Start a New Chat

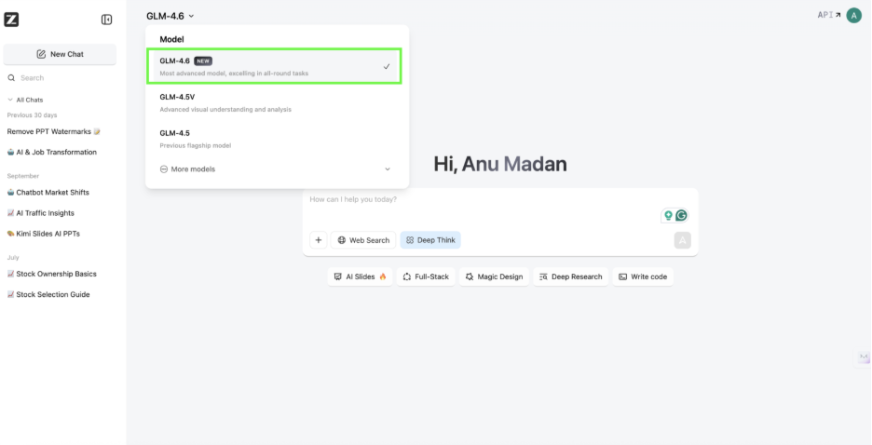tap(59, 54)
